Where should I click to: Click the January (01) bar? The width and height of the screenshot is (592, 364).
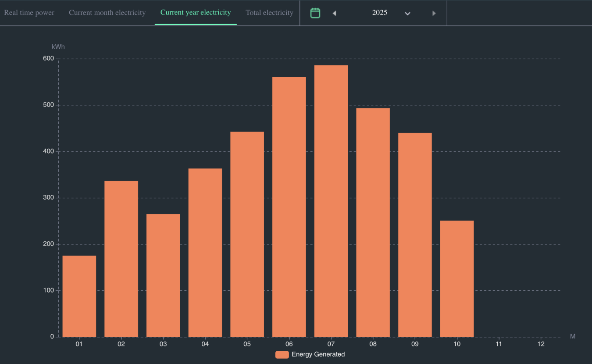pyautogui.click(x=79, y=296)
